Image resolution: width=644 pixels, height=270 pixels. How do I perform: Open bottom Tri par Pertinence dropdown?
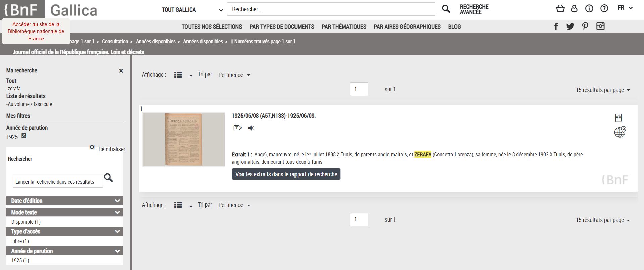click(234, 205)
